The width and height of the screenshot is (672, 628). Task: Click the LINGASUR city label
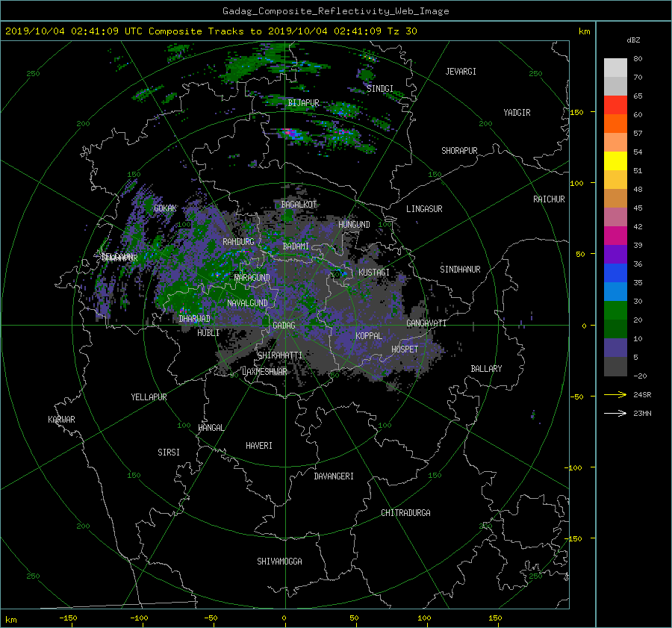pyautogui.click(x=424, y=209)
